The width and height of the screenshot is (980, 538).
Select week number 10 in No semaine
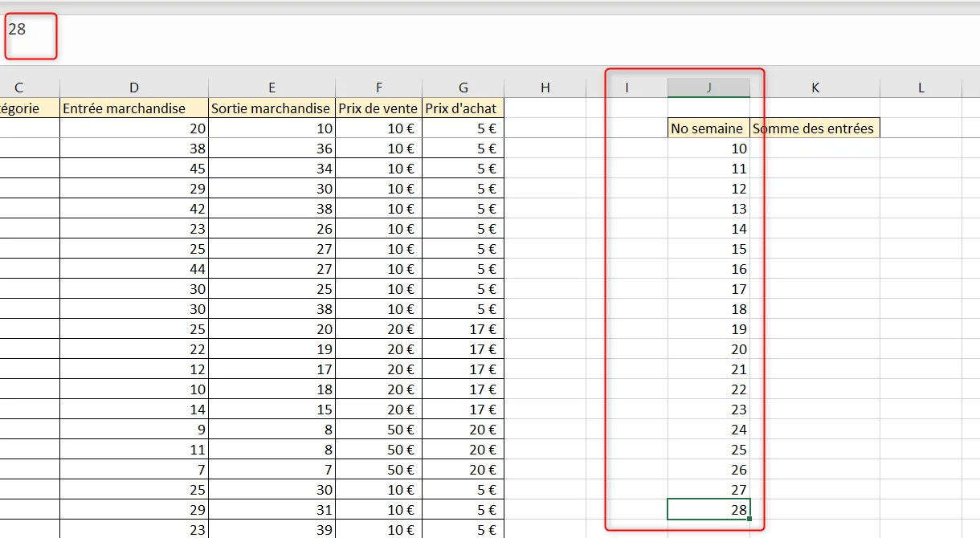coord(708,149)
